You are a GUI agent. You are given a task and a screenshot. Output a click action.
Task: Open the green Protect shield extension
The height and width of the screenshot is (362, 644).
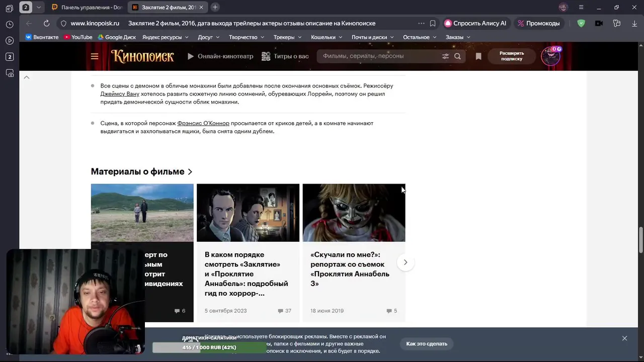click(581, 23)
